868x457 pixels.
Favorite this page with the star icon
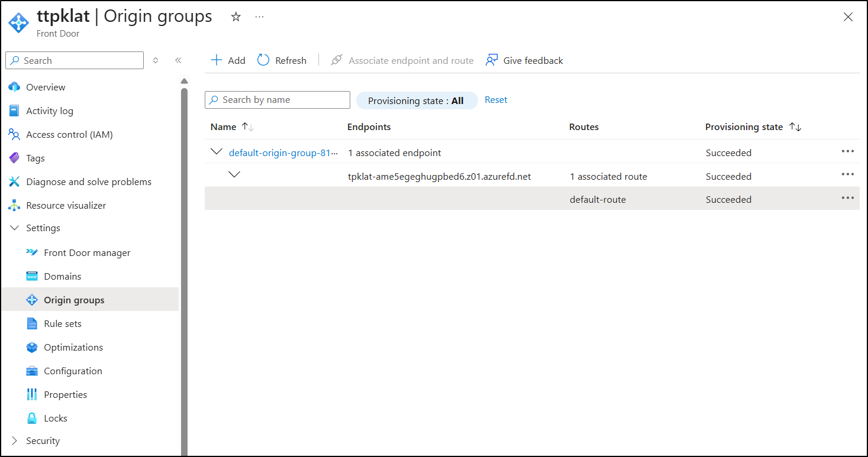click(235, 17)
